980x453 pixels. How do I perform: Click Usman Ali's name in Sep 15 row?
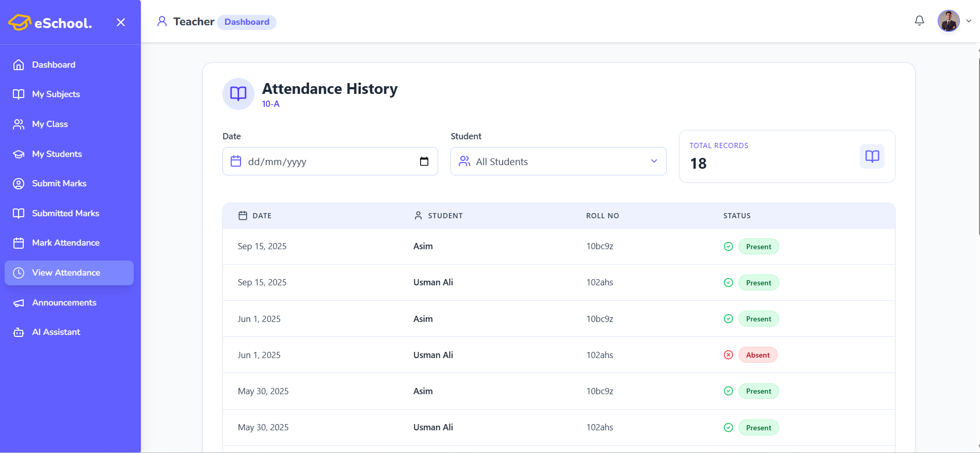[433, 282]
